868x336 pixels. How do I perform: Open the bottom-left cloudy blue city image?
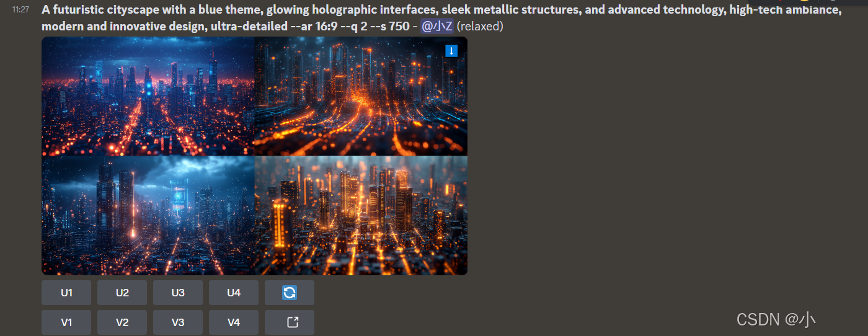(148, 215)
